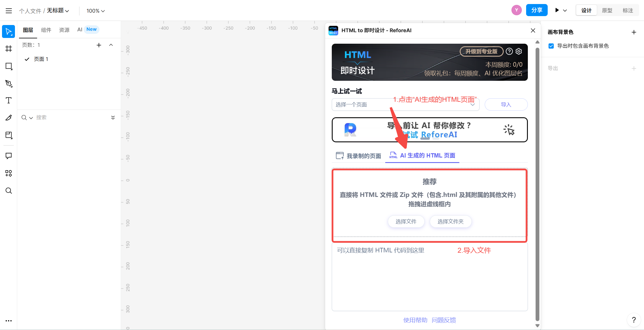The image size is (644, 330).
Task: Open the hamburger main menu
Action: pyautogui.click(x=9, y=11)
